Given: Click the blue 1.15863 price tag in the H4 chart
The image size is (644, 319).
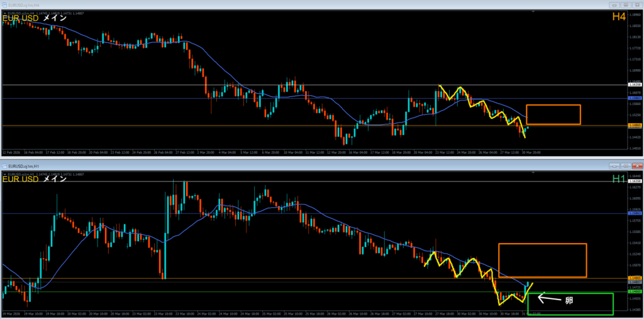Looking at the screenshot, I should pyautogui.click(x=635, y=99).
